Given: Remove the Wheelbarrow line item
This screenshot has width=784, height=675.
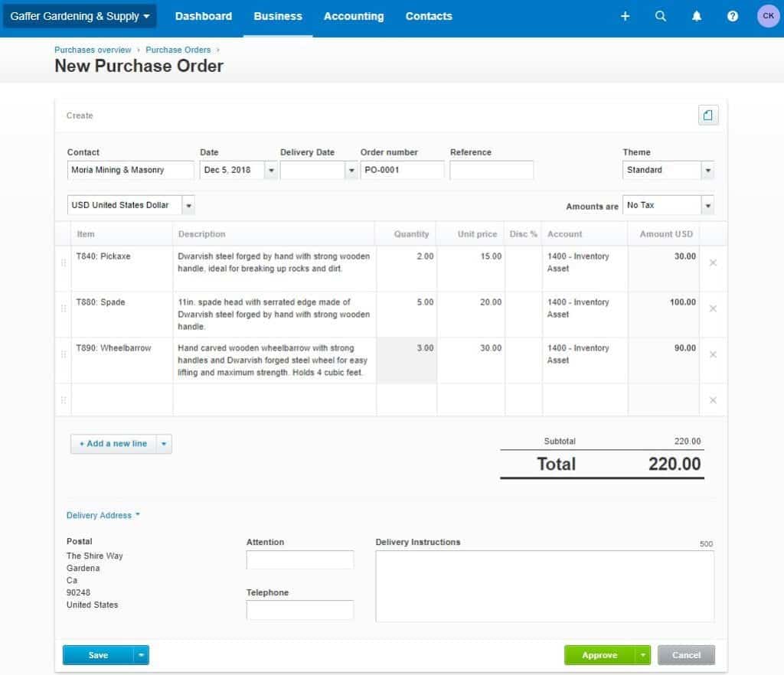Looking at the screenshot, I should coord(713,354).
